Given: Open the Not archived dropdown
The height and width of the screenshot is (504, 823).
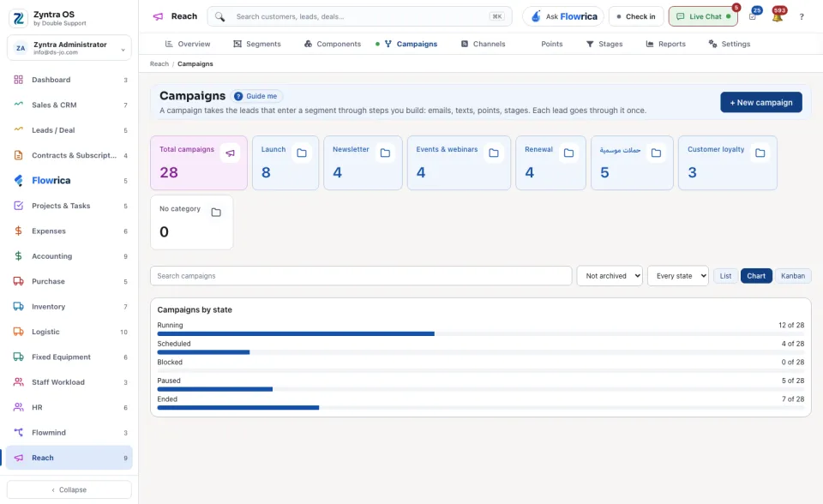Looking at the screenshot, I should [x=610, y=276].
